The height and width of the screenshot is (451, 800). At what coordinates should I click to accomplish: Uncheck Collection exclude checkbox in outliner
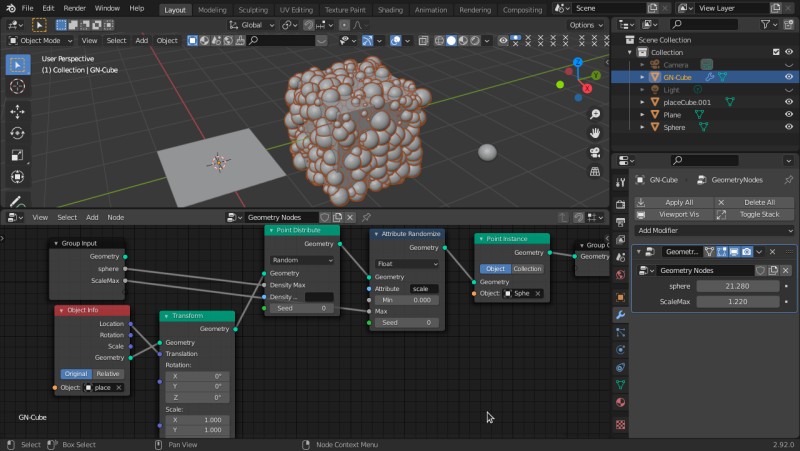[x=776, y=52]
